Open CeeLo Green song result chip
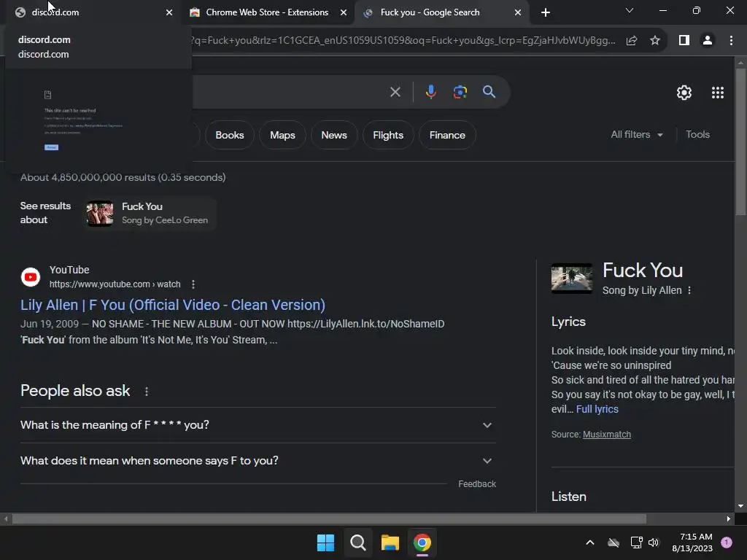 coord(150,214)
